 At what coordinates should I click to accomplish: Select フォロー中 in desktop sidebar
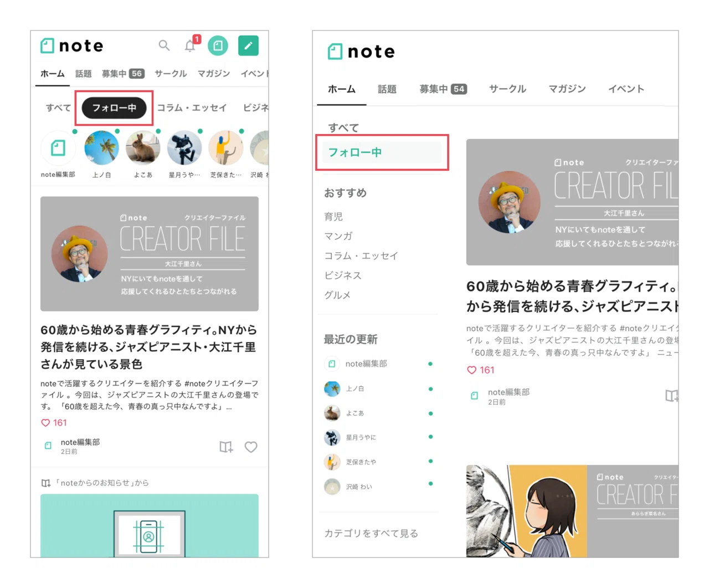382,152
